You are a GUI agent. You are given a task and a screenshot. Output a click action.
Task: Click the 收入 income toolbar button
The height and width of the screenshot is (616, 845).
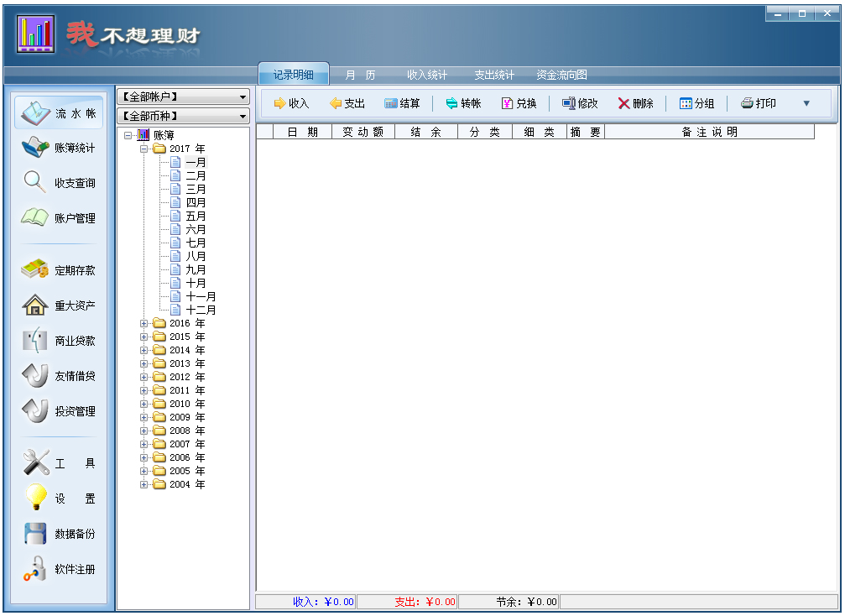pos(291,103)
